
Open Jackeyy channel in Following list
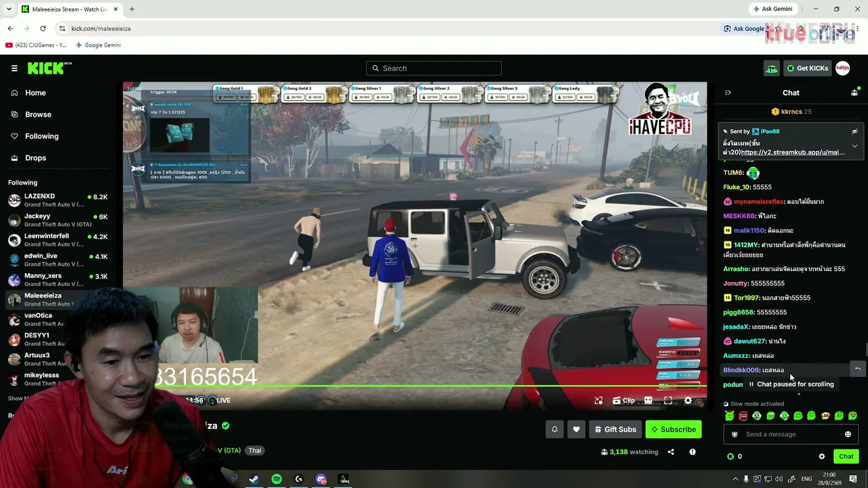pos(59,220)
